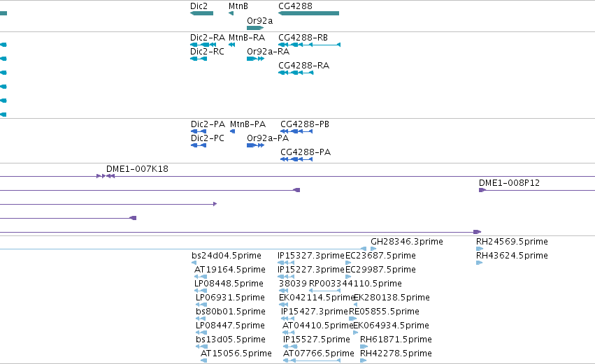595x364 pixels.
Task: Click the EK042114.5prime EST label
Action: tap(316, 298)
